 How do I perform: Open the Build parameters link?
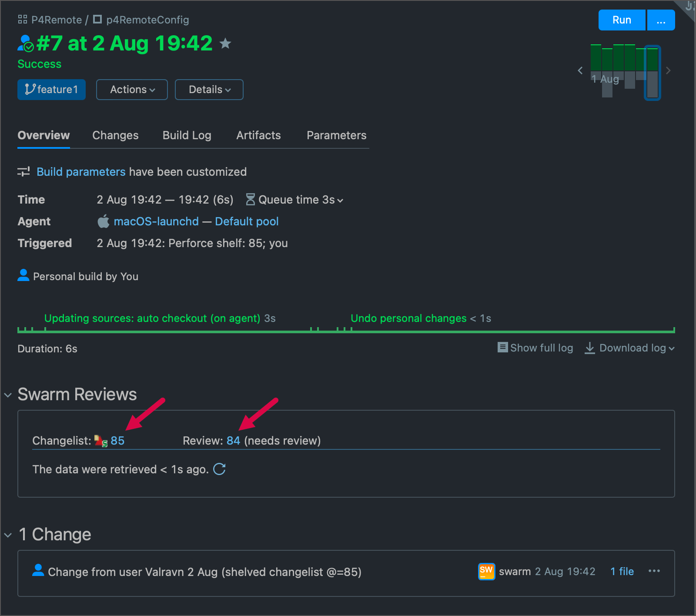pos(81,172)
